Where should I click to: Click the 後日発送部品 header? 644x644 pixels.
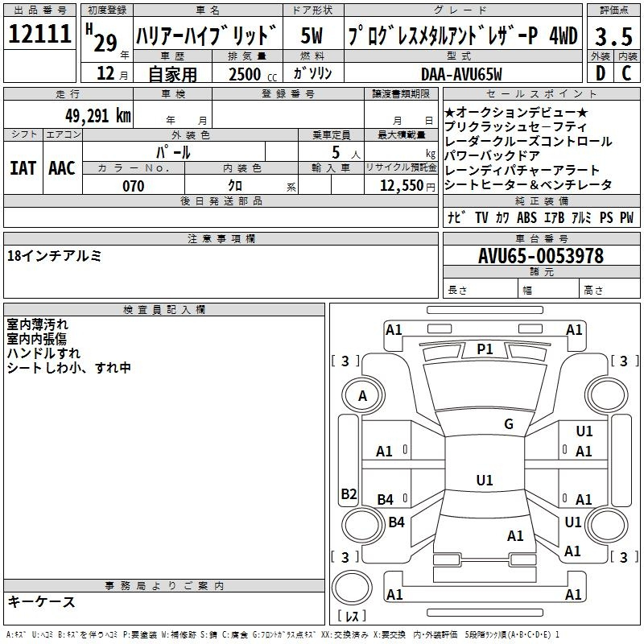tap(221, 200)
